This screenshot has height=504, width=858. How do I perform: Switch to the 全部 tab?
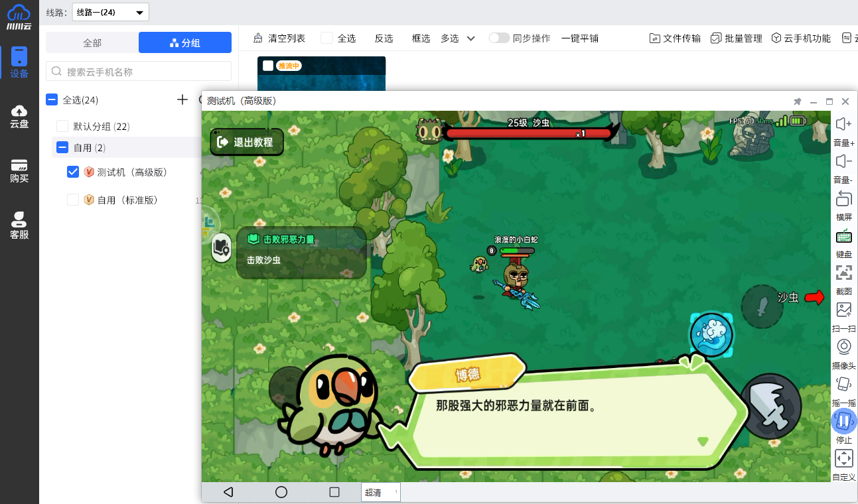pyautogui.click(x=92, y=42)
